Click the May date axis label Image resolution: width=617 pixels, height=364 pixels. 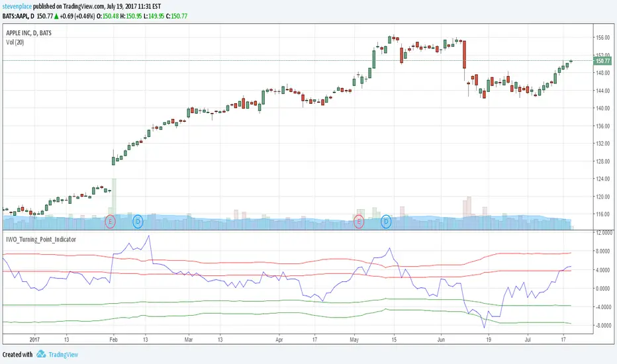(x=354, y=340)
